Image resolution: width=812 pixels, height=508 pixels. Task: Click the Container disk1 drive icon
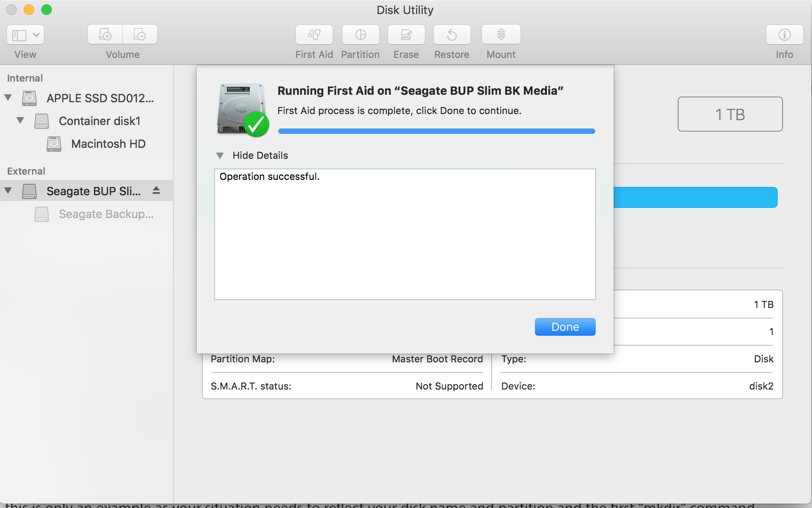(x=42, y=121)
